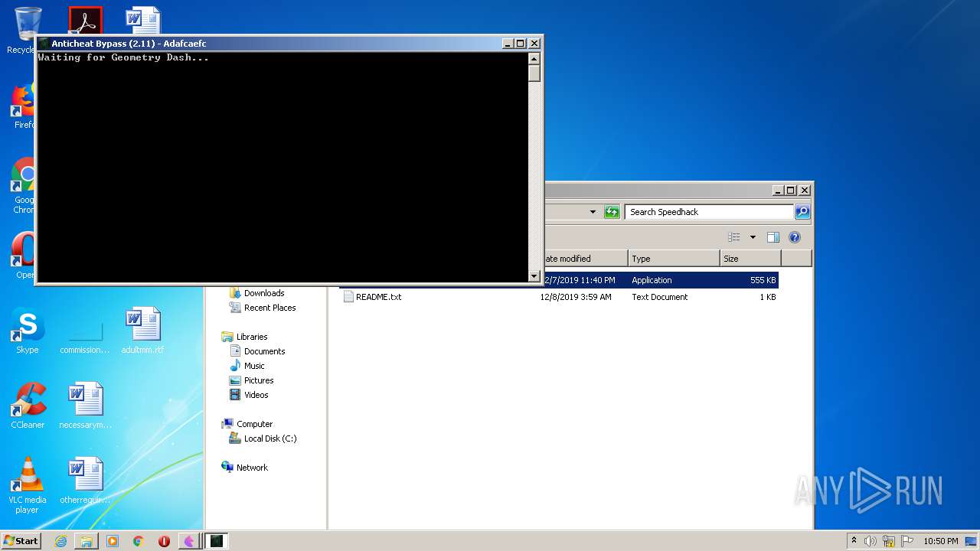Open Pictures library in navigation pane
The width and height of the screenshot is (980, 551).
point(259,380)
